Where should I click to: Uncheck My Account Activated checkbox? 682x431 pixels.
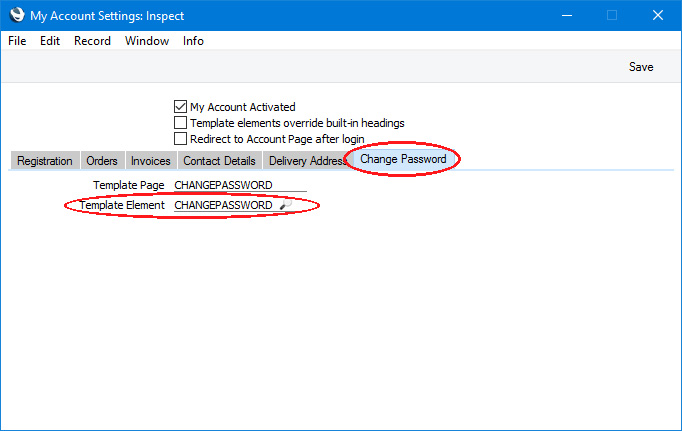coord(180,107)
